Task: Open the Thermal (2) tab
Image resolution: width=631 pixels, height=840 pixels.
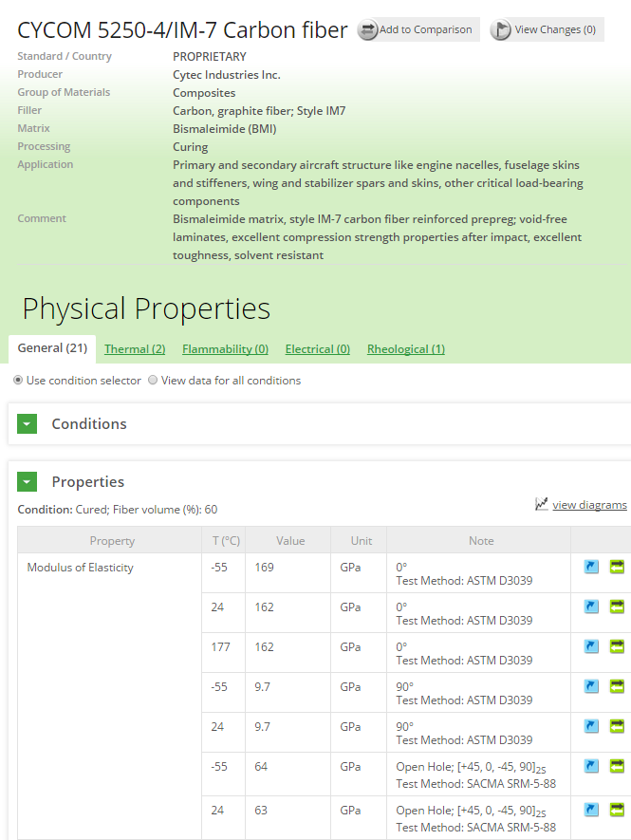Action: (x=135, y=349)
